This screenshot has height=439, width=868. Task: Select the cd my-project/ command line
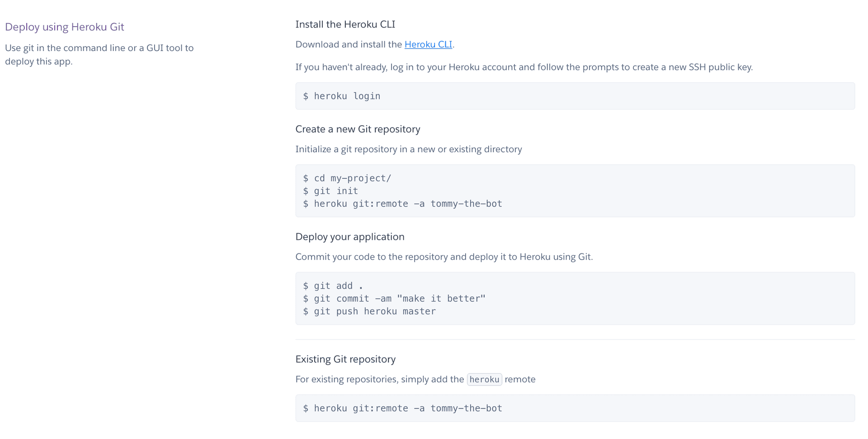[347, 178]
